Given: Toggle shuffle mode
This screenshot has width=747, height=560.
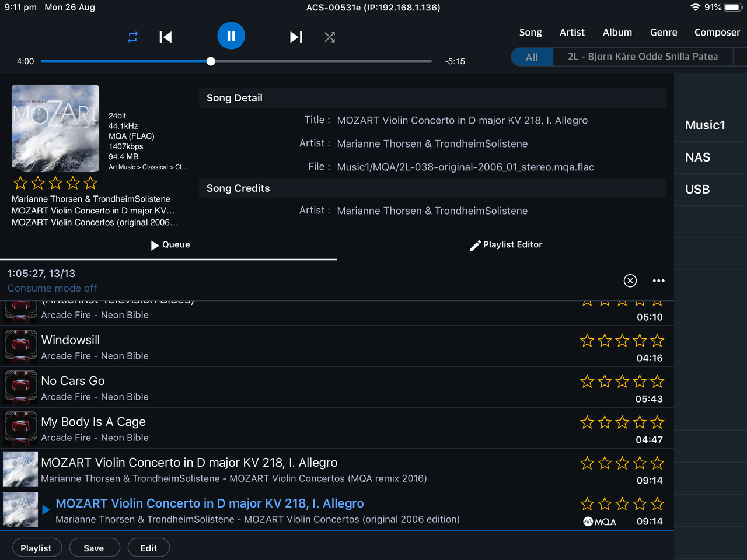Looking at the screenshot, I should point(330,37).
